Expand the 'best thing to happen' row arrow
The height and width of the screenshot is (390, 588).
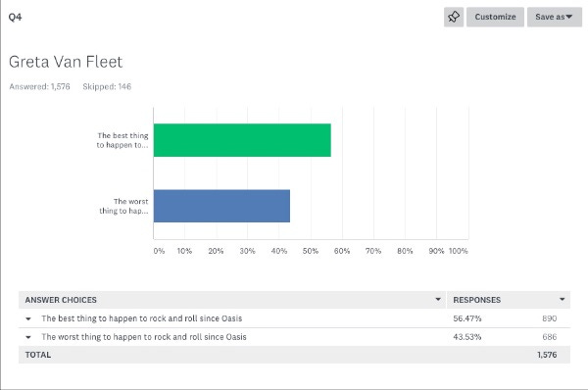coord(28,318)
